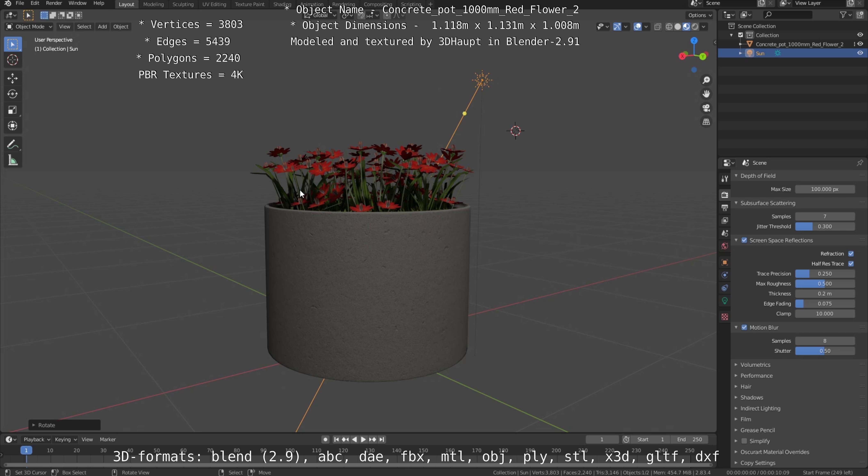Screen dimensions: 868x476
Task: Adjust the Jitter Threshold slider
Action: point(825,227)
